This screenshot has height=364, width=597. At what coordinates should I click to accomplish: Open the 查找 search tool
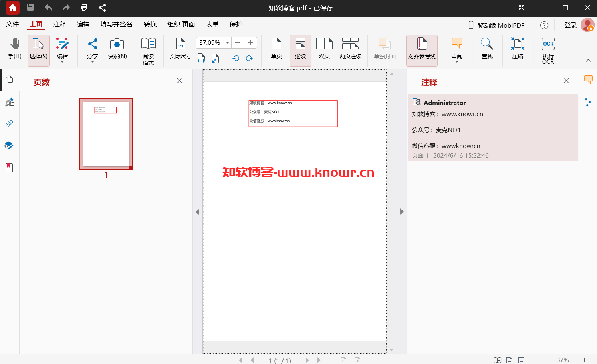487,49
